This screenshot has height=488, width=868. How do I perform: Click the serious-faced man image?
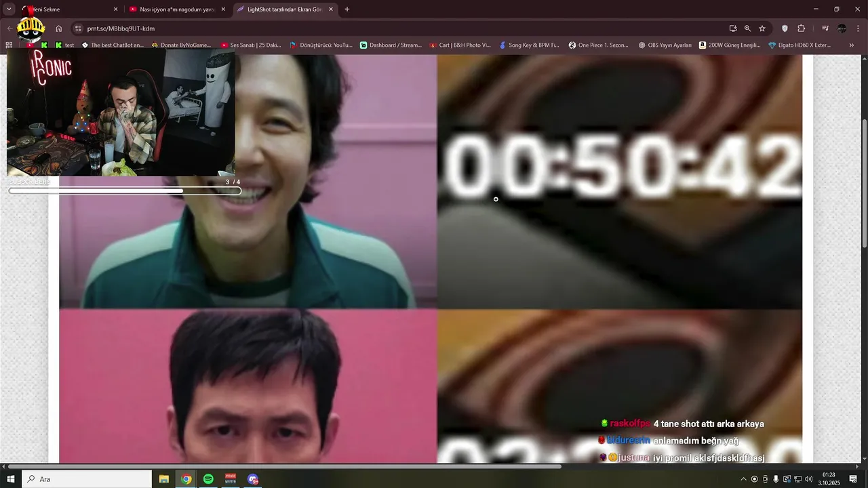[248, 386]
